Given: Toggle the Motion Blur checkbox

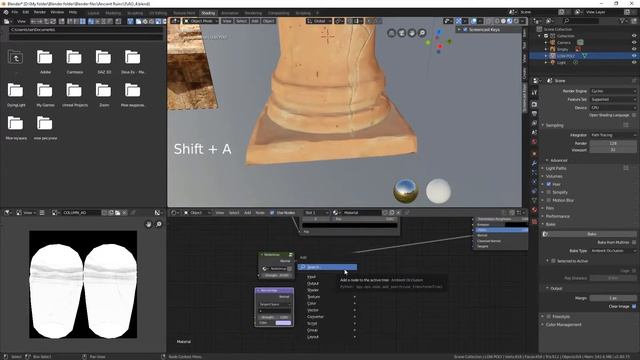Looking at the screenshot, I should pyautogui.click(x=549, y=200).
